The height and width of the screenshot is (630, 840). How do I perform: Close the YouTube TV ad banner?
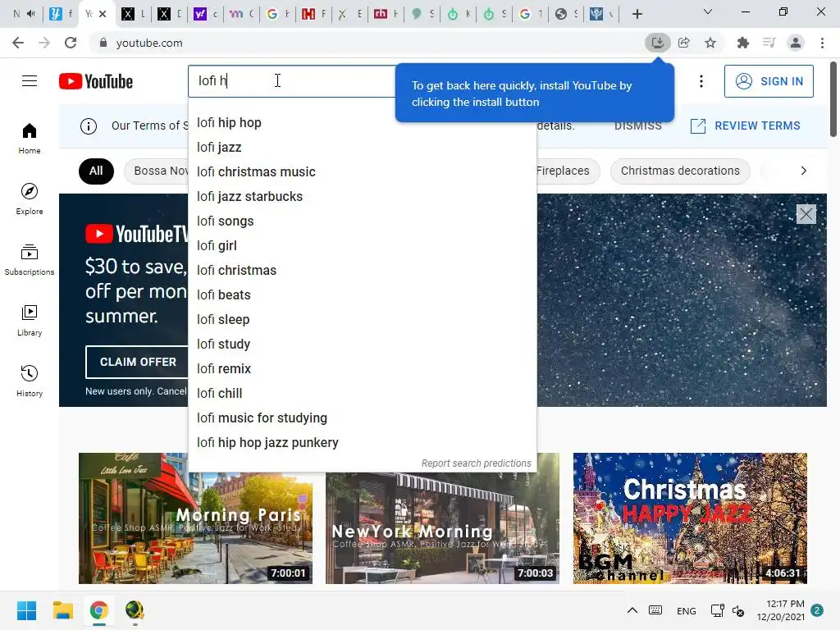pyautogui.click(x=806, y=214)
